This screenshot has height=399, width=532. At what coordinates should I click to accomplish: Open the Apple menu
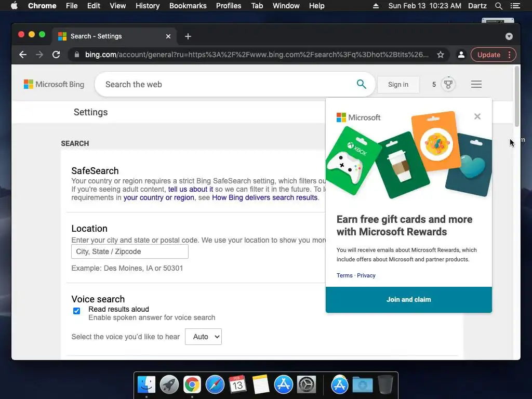click(x=14, y=6)
